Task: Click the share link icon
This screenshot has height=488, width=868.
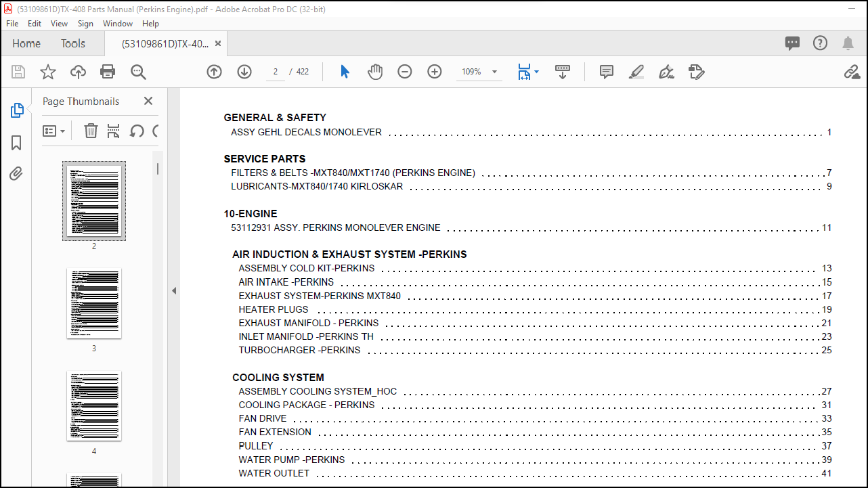Action: tap(852, 72)
